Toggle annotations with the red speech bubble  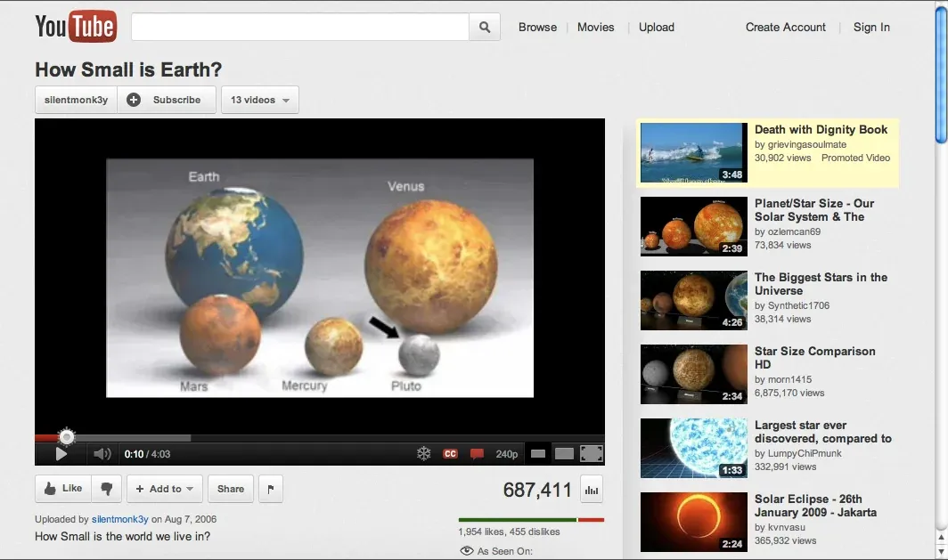[x=477, y=454]
